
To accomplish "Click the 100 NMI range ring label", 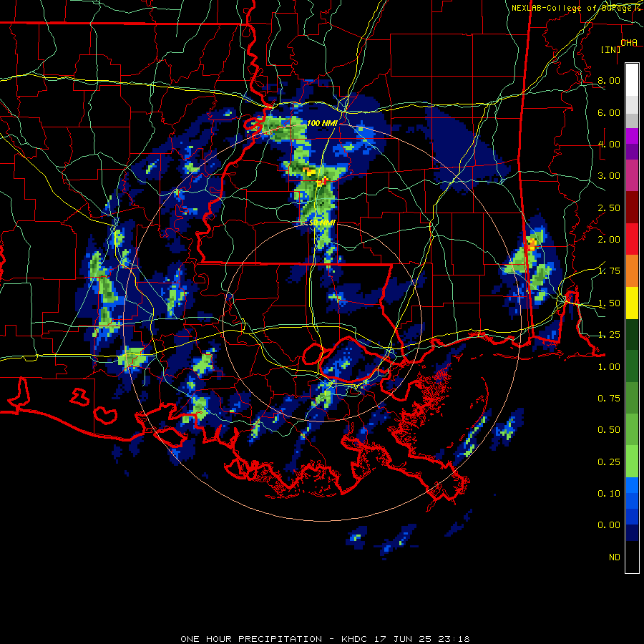I will point(321,123).
